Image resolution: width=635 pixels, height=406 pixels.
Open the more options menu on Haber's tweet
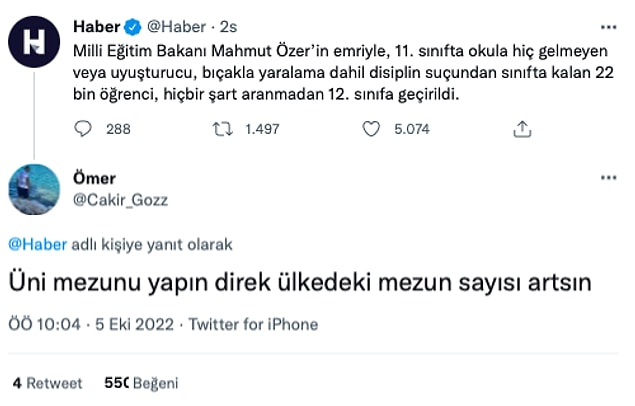tap(608, 24)
